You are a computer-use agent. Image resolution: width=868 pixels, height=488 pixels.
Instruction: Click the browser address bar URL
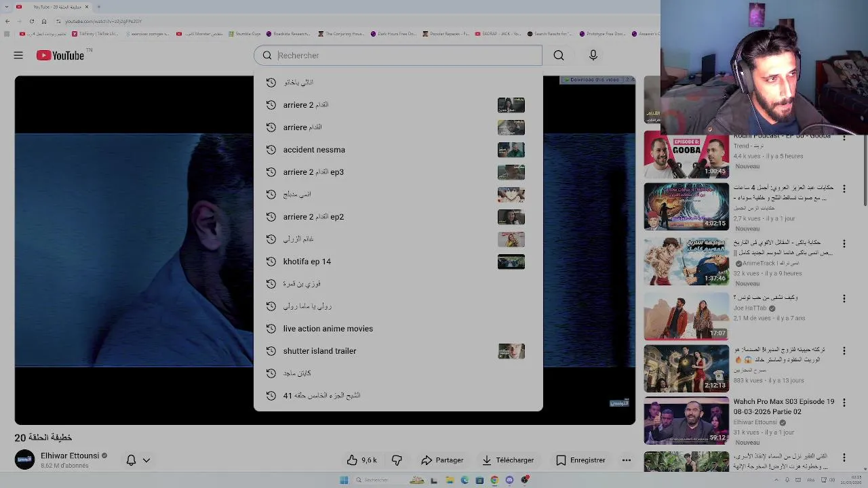103,21
